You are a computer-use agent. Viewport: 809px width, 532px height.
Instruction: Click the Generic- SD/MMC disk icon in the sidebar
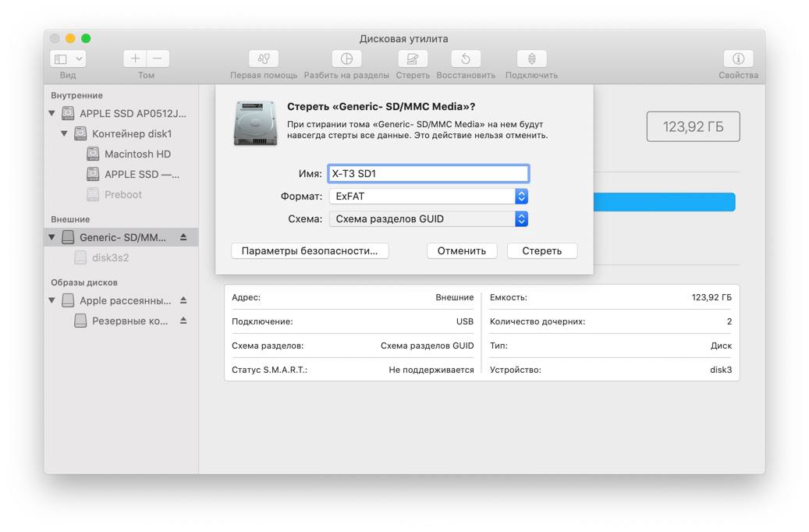pos(68,237)
